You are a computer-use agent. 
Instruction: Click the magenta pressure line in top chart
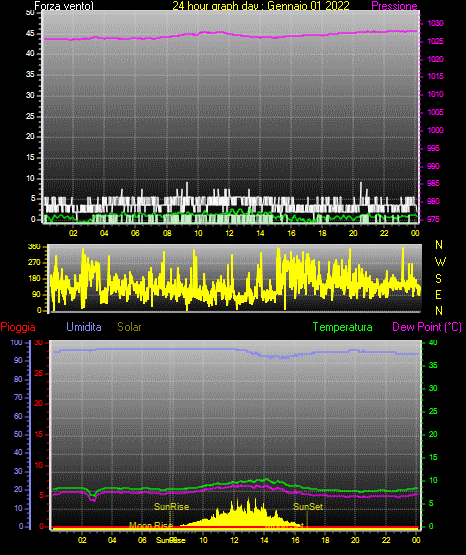[230, 35]
